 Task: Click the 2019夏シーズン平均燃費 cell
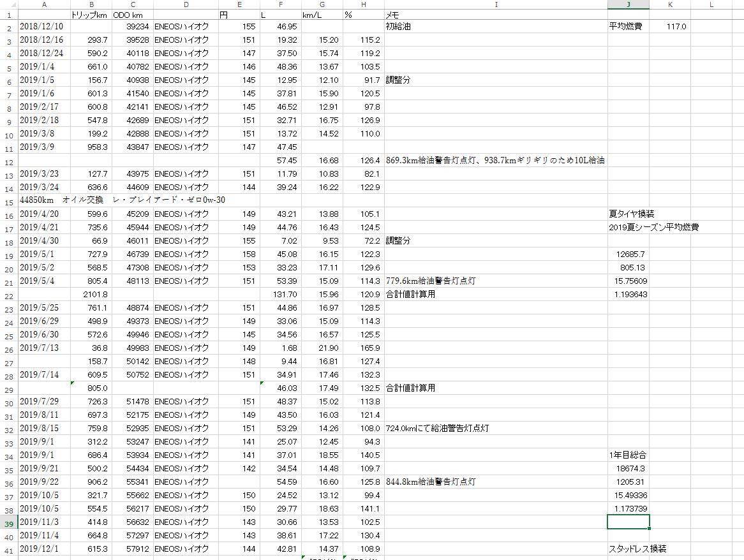tap(654, 227)
